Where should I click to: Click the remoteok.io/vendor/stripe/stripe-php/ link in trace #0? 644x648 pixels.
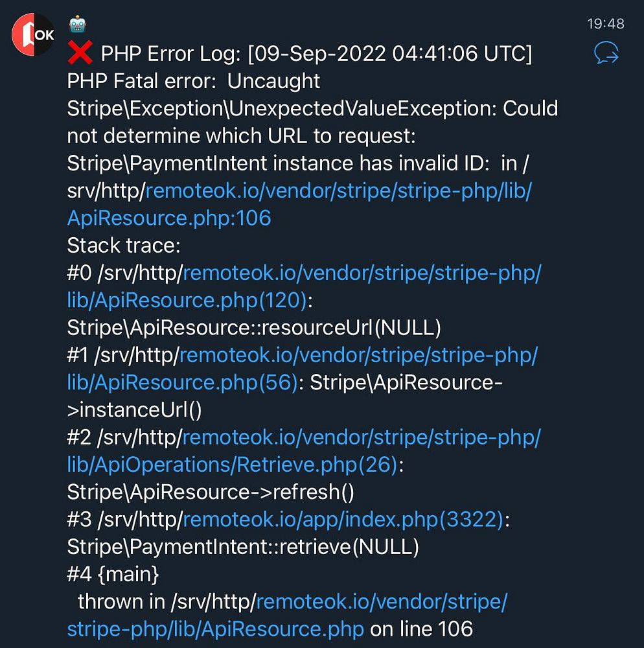point(362,273)
